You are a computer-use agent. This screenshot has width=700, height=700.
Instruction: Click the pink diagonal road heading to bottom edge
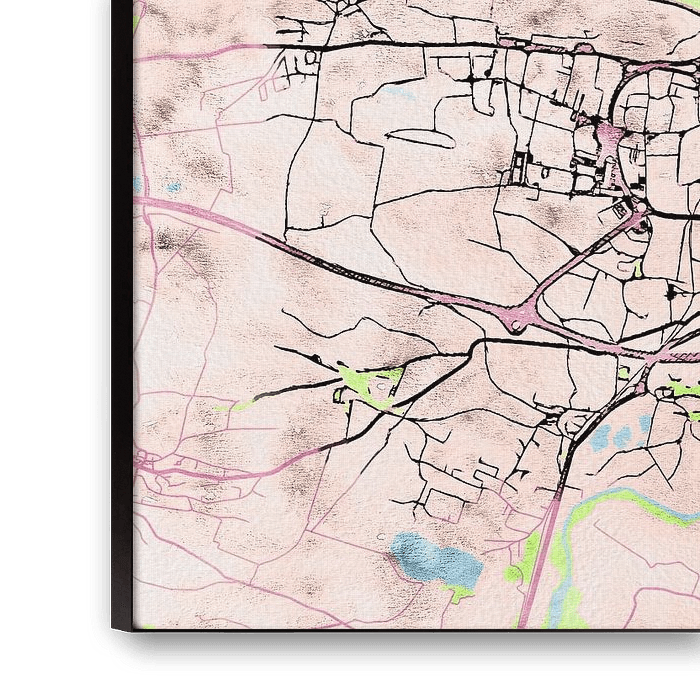(x=535, y=560)
